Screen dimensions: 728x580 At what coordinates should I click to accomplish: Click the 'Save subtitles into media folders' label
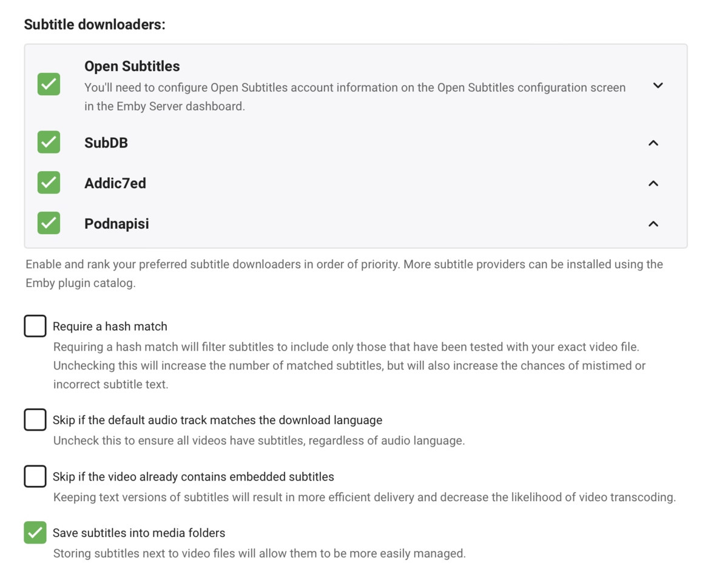click(x=139, y=533)
